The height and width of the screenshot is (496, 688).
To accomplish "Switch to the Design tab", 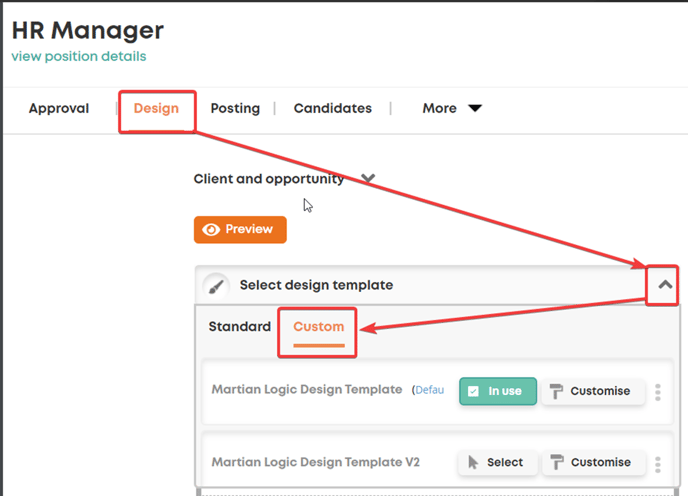I will (156, 108).
